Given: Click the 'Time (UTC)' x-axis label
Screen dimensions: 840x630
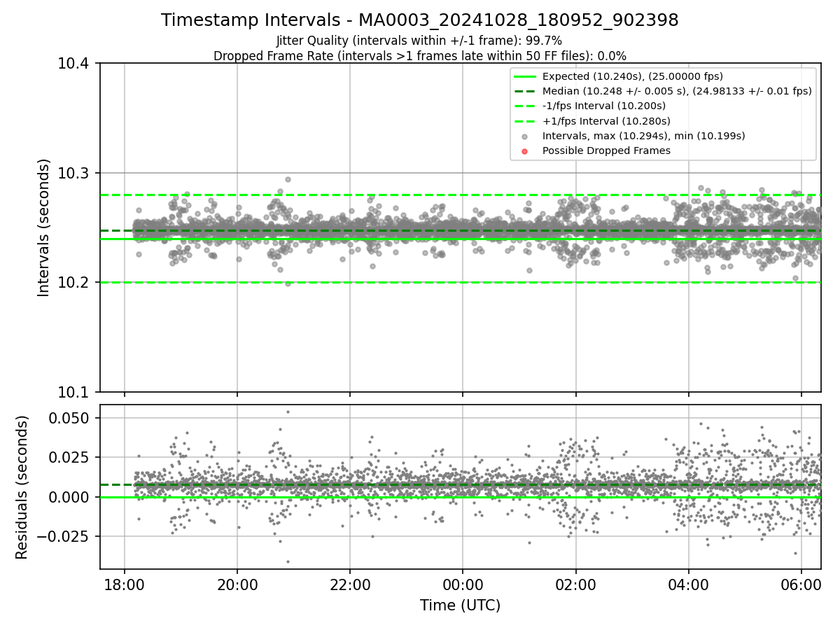Looking at the screenshot, I should (461, 605).
